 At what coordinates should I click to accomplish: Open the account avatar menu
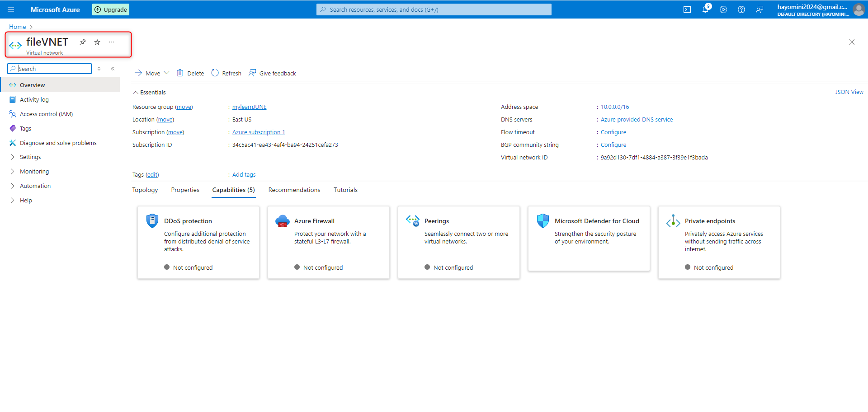click(859, 9)
